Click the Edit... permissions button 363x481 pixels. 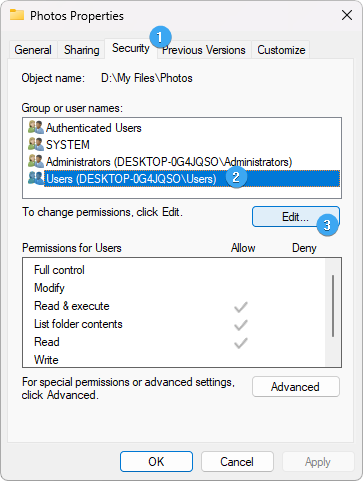click(x=296, y=217)
